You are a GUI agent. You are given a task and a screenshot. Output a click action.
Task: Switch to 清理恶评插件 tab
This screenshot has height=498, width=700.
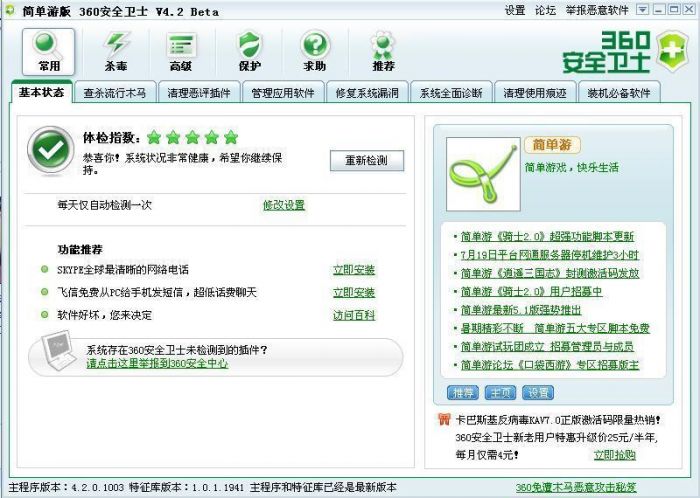[x=199, y=93]
